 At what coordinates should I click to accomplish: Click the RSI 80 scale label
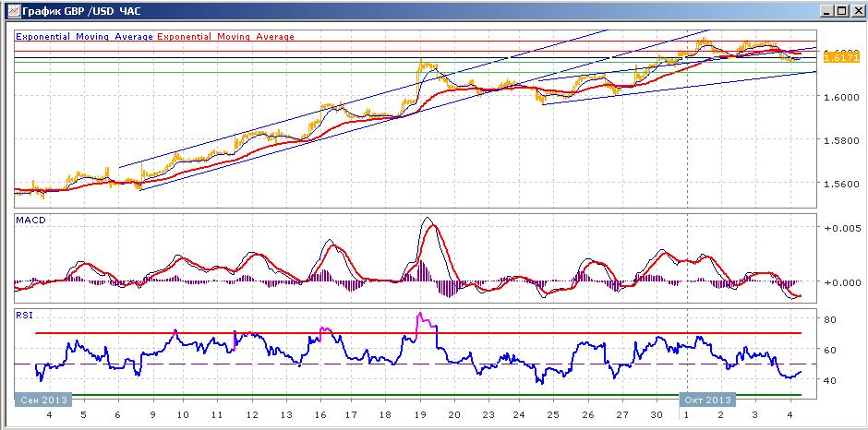pos(829,319)
